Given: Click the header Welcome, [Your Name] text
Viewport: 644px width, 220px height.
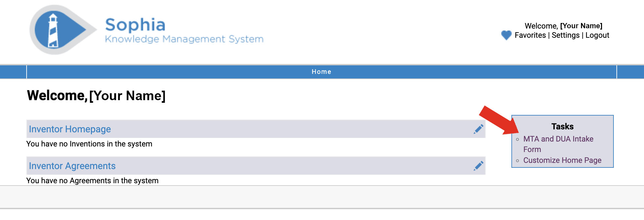Looking at the screenshot, I should click(563, 26).
